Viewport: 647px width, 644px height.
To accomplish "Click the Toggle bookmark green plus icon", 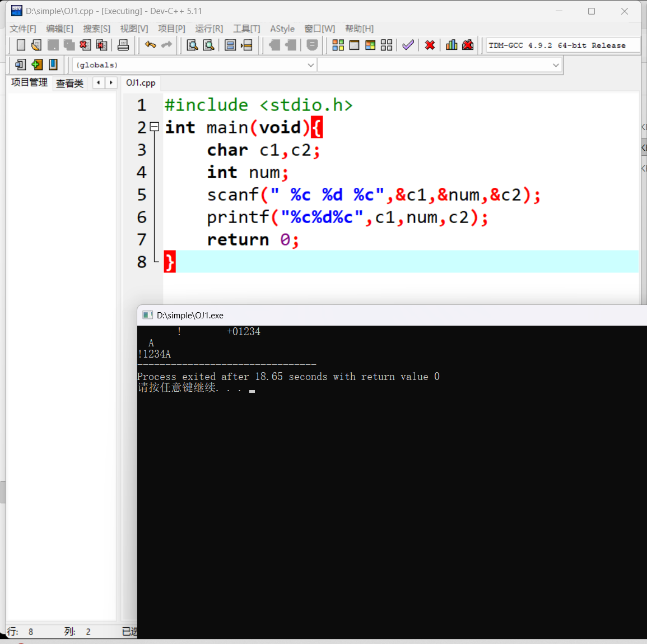I will point(37,65).
